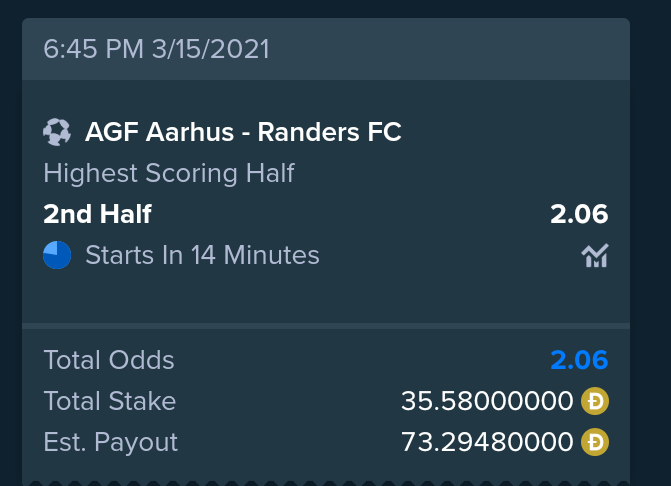Click the soccer ball sport icon
This screenshot has width=671, height=486.
click(x=57, y=132)
